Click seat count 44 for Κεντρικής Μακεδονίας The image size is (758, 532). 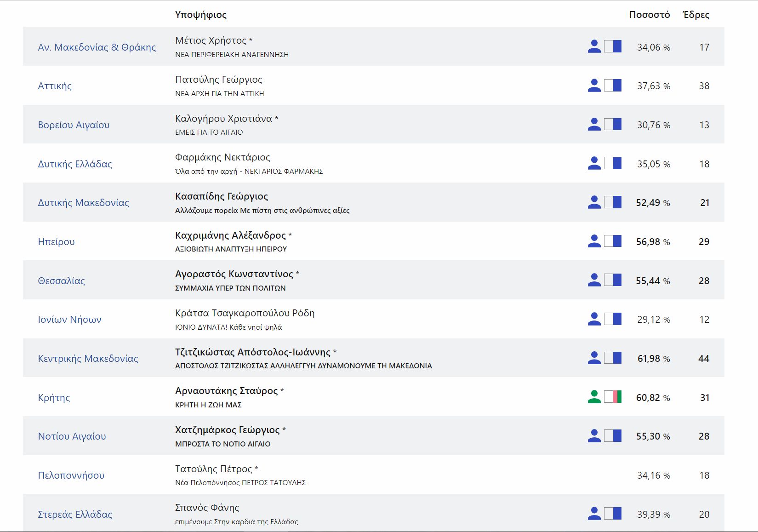704,359
